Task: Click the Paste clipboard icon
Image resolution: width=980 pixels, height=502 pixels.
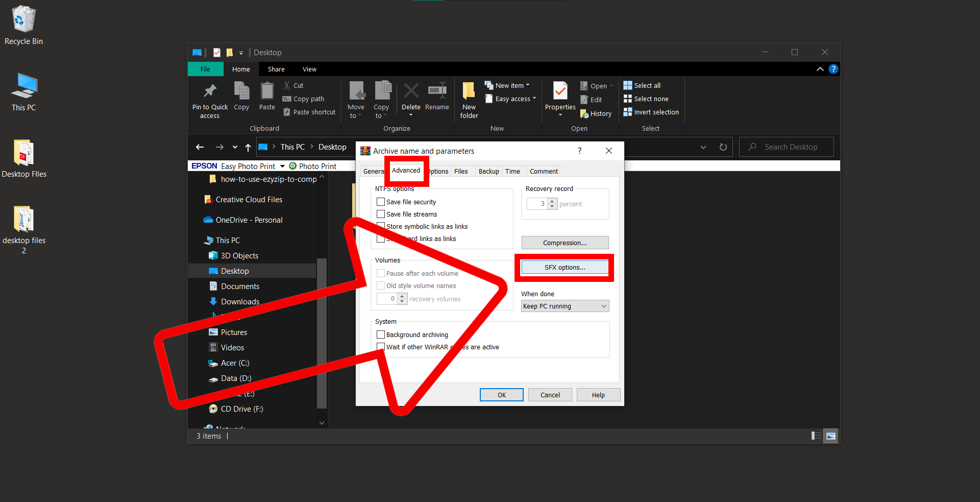Action: 266,96
